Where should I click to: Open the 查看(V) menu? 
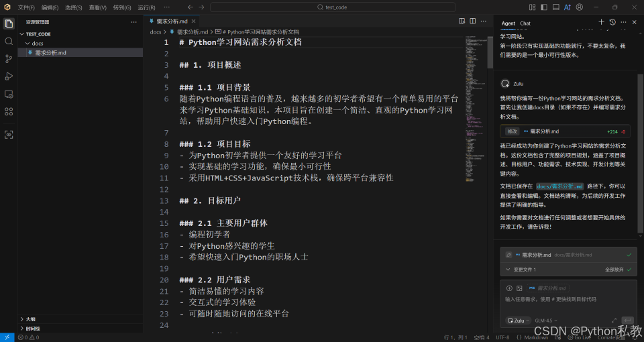point(98,7)
